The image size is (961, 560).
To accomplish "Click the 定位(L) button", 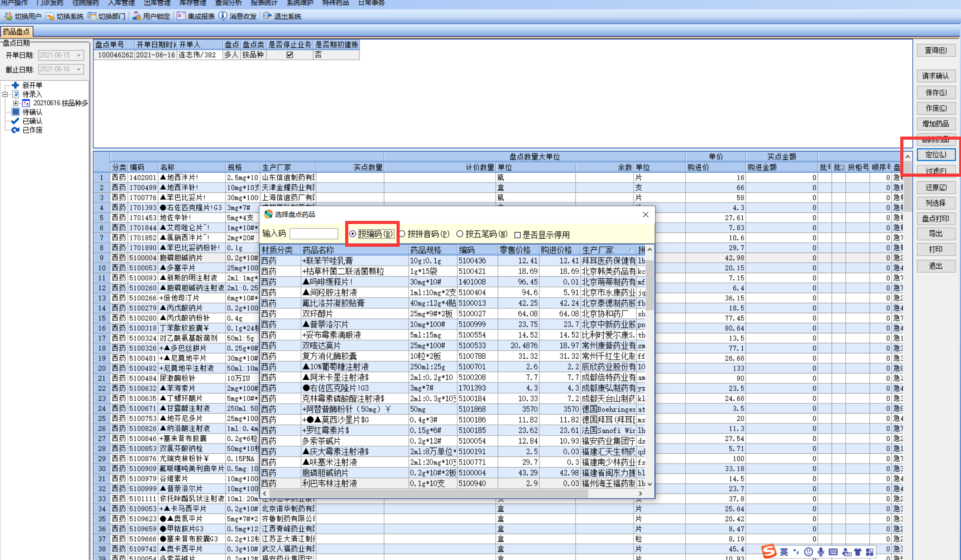I will click(936, 155).
